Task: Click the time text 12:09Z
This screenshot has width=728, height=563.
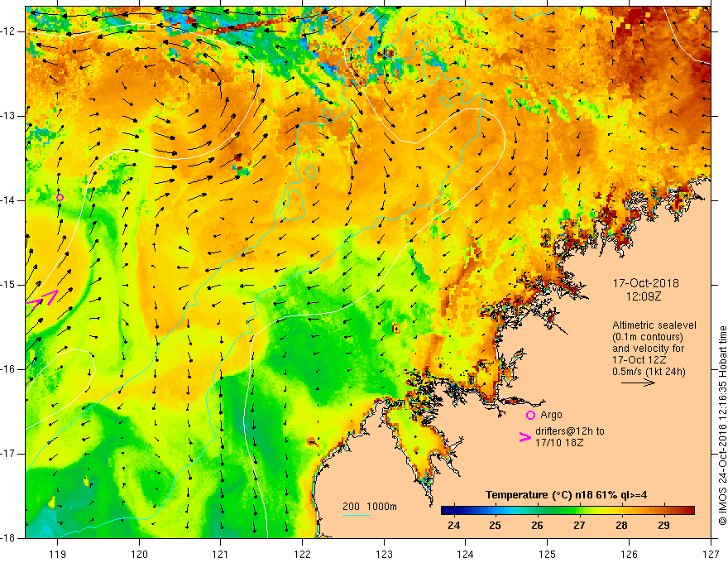Action: pyautogui.click(x=643, y=296)
